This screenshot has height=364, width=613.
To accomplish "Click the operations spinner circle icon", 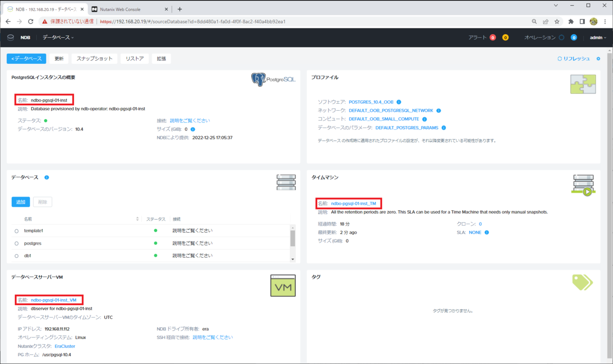I will 561,37.
